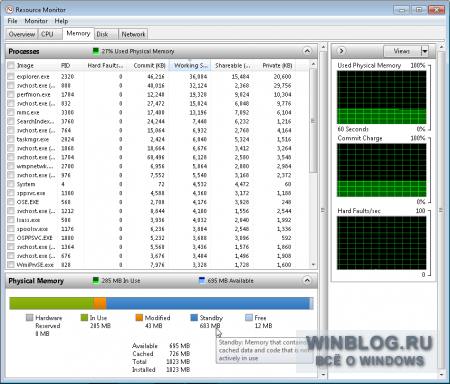Click the main pane scroll-down arrow
450x384 pixels.
(323, 375)
